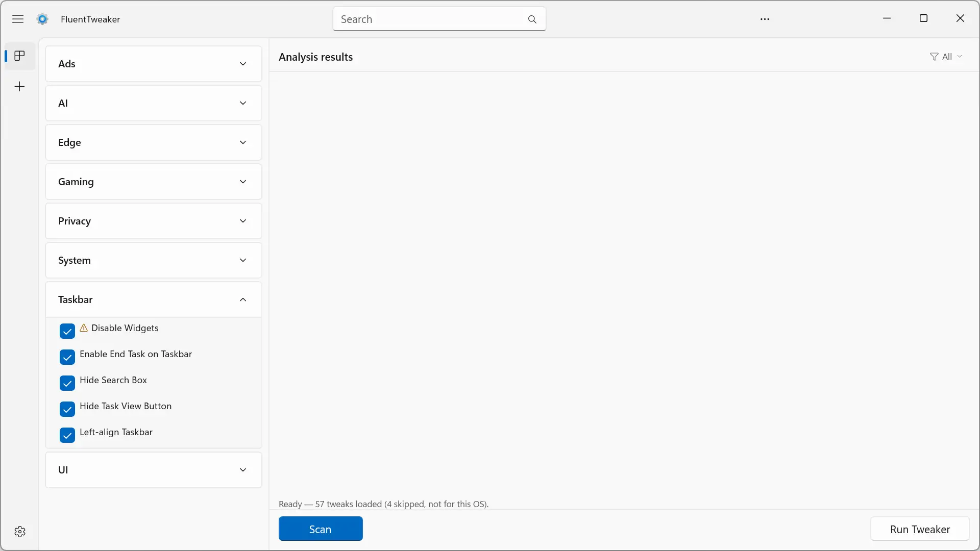The width and height of the screenshot is (980, 551).
Task: Uncheck the Left-align Taskbar checkbox
Action: pyautogui.click(x=67, y=435)
